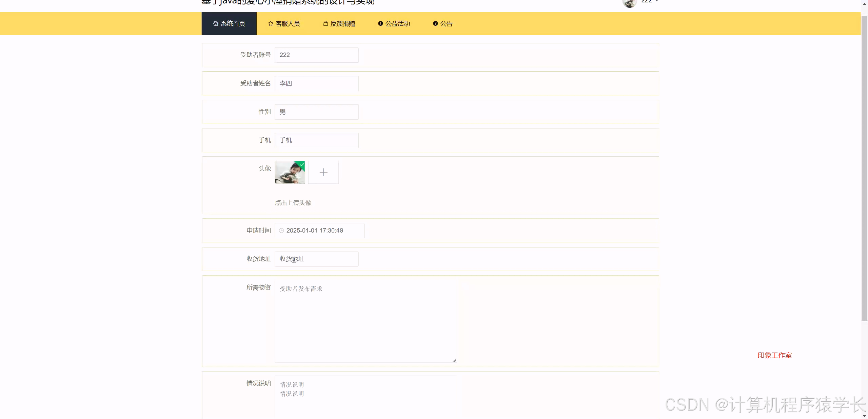Click the 受助者姓名 field showing 李四
The image size is (868, 419).
click(x=316, y=83)
